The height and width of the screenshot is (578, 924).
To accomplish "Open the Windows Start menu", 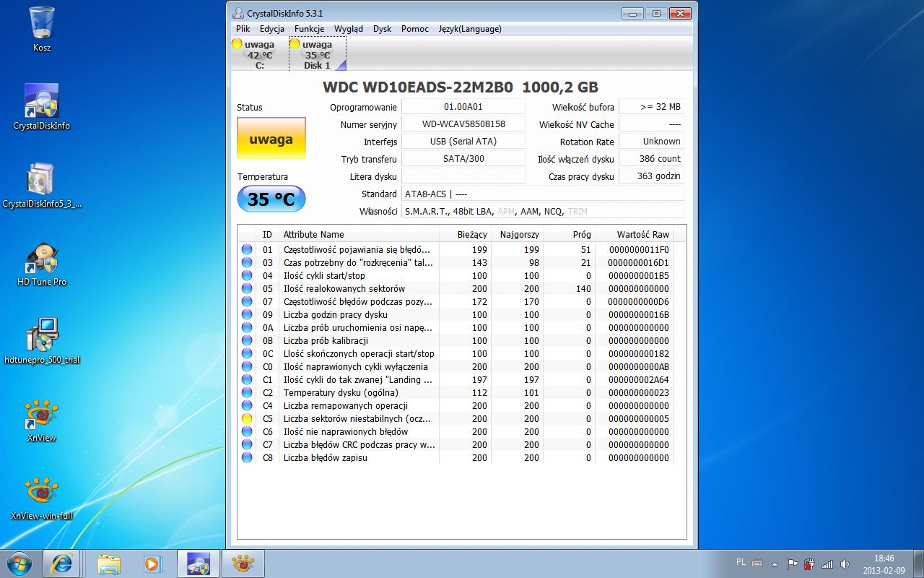I will (19, 563).
